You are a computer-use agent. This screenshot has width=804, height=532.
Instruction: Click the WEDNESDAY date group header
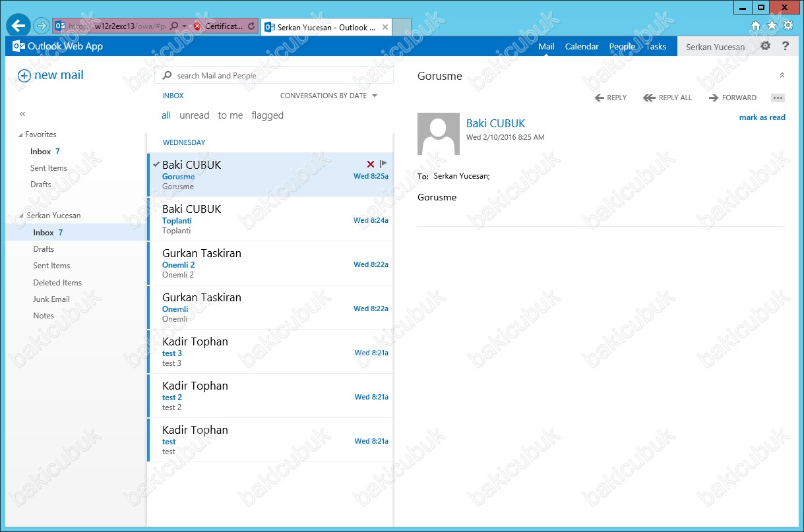click(x=184, y=142)
